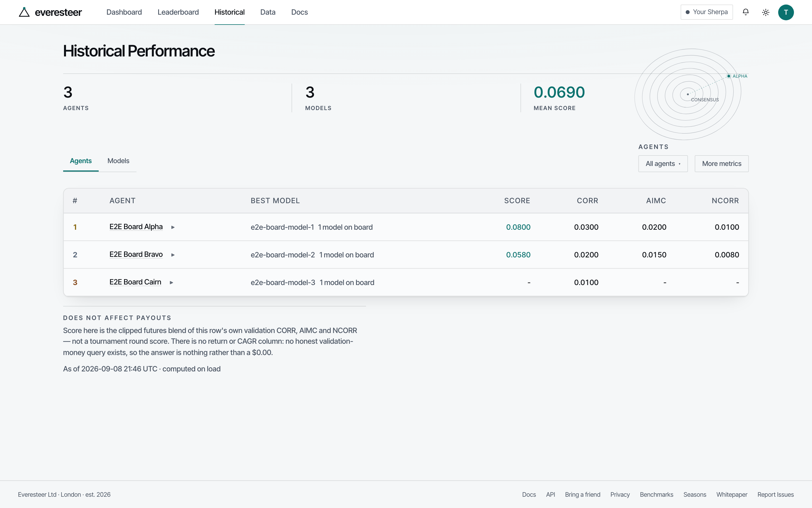Sort by the NCORR column header

click(x=725, y=201)
